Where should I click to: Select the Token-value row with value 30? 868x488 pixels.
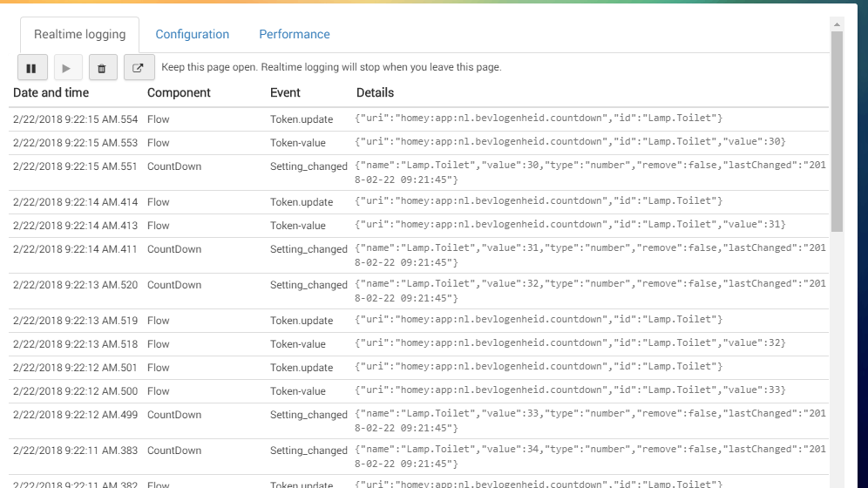418,142
